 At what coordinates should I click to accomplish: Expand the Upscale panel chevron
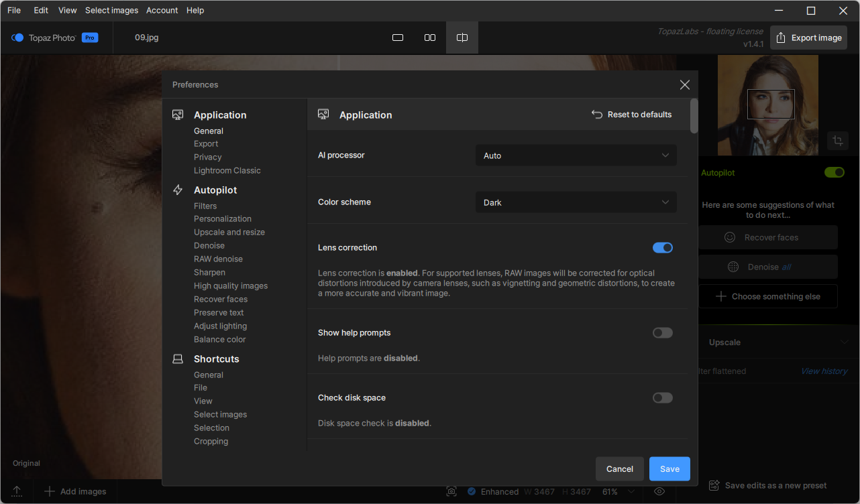point(844,342)
